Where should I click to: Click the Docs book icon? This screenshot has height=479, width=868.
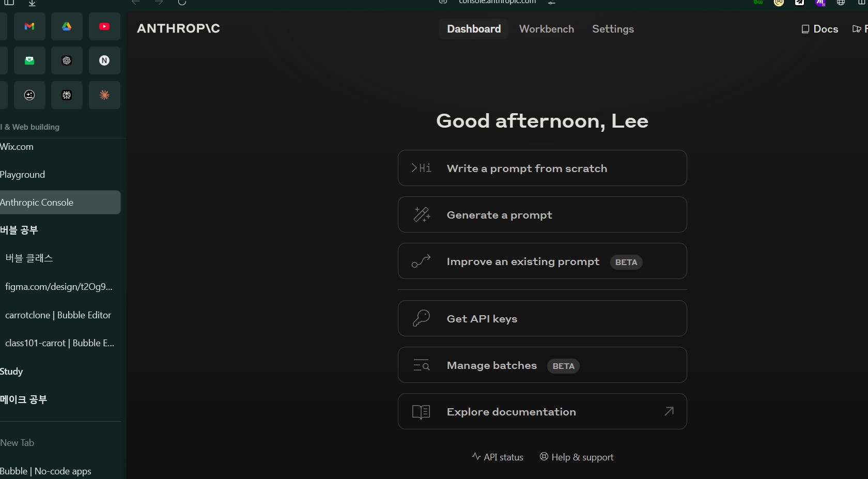point(805,29)
